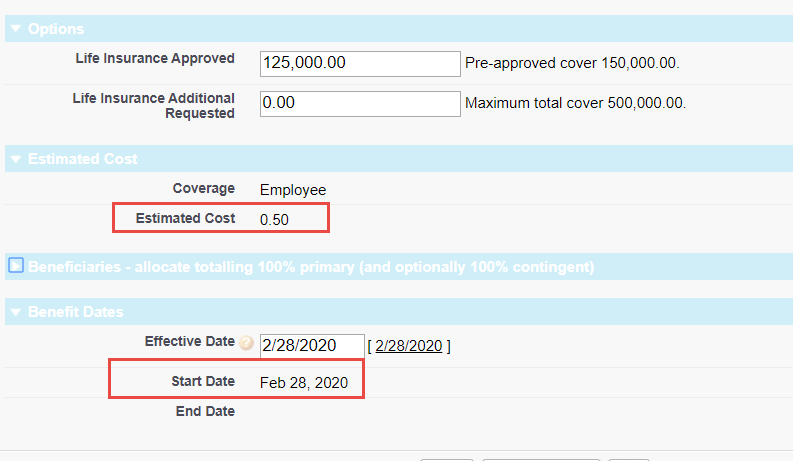Click the Options section header title

[x=56, y=29]
